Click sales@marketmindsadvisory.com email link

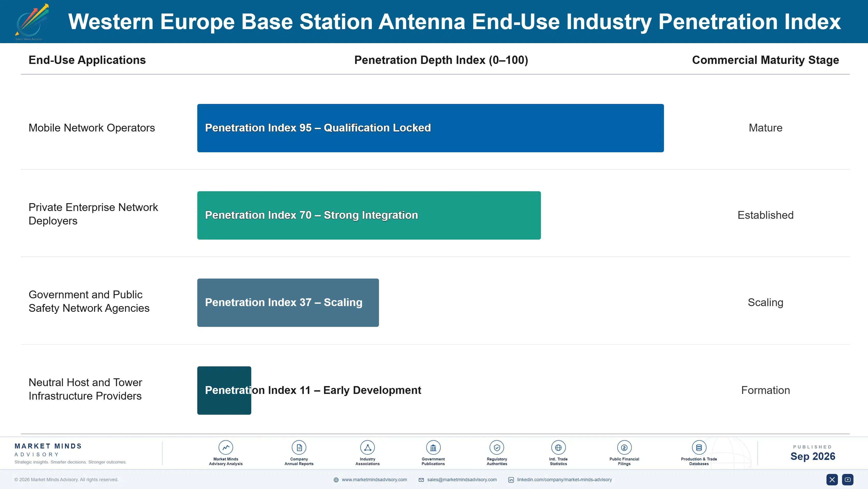tap(462, 480)
